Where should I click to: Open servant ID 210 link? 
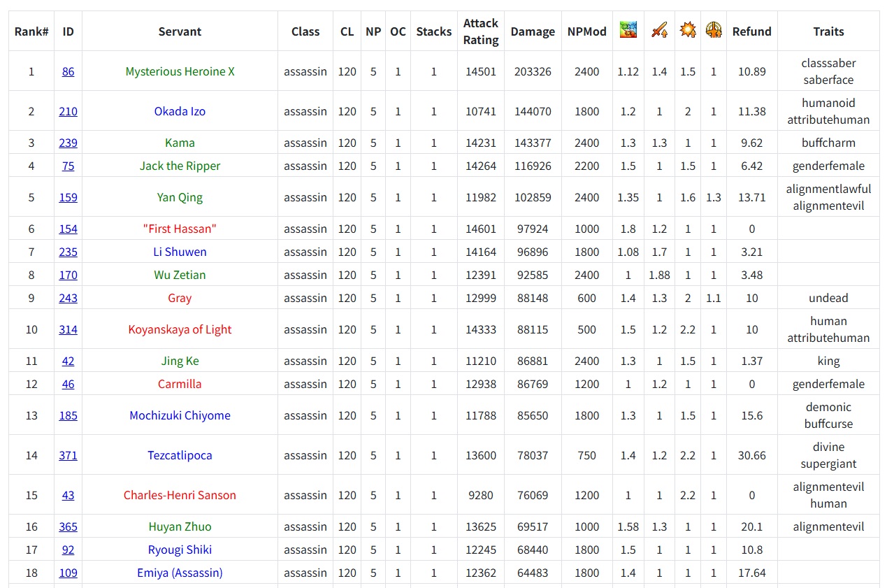[x=68, y=111]
